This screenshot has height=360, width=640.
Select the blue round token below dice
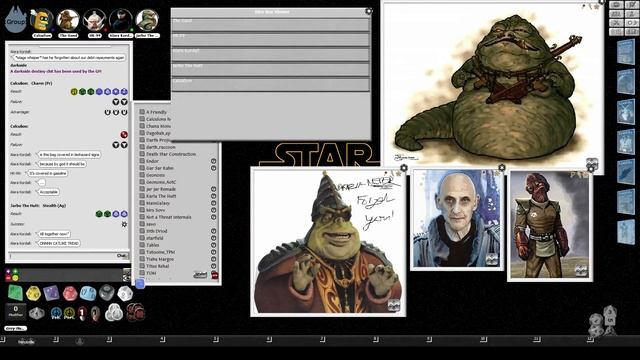coord(56,313)
